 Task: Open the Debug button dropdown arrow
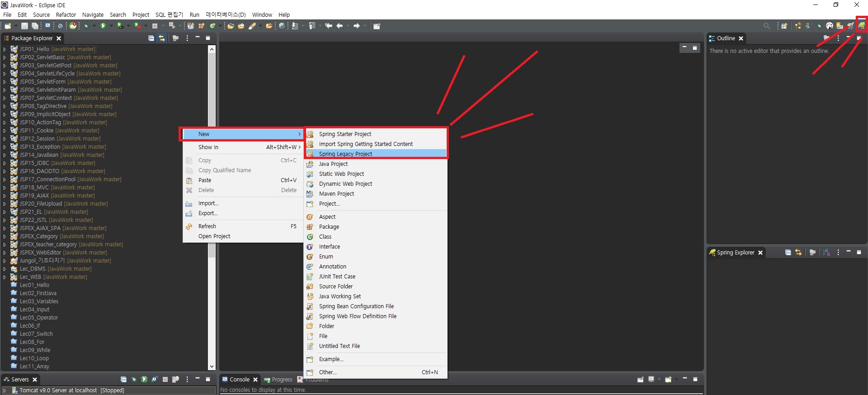point(94,26)
